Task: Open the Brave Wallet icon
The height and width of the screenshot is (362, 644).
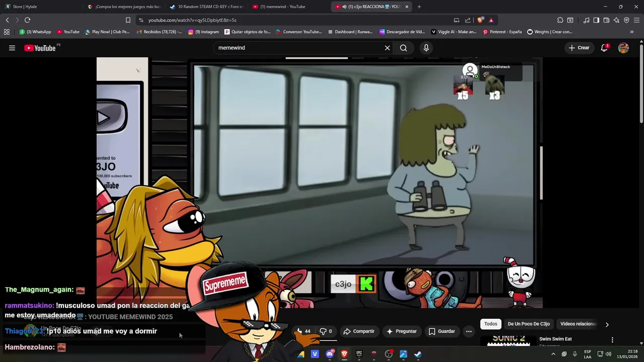Action: 606,20
